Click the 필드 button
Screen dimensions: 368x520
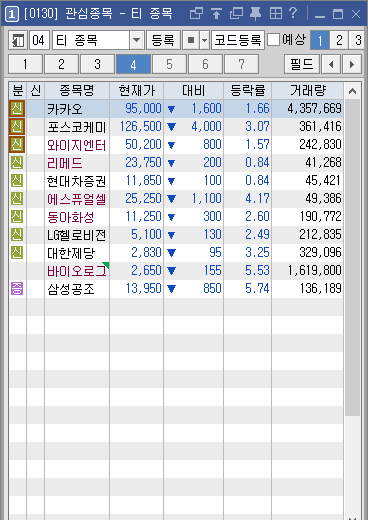[302, 64]
